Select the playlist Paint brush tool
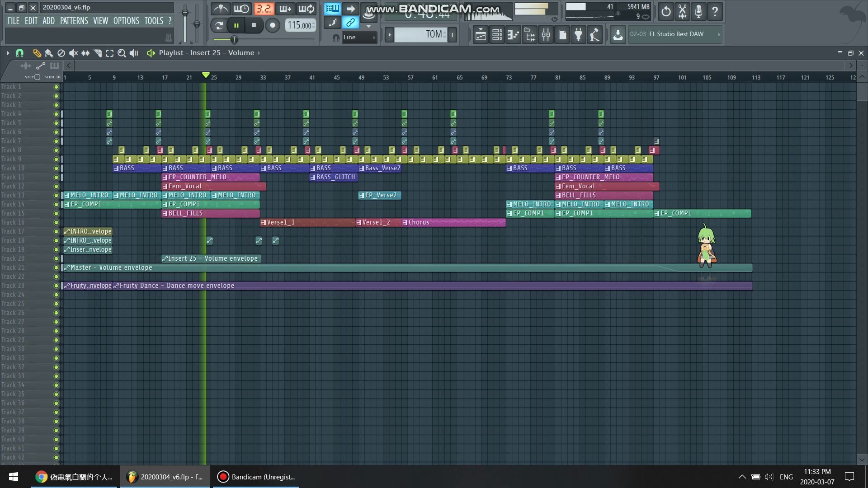This screenshot has width=868, height=488. click(49, 53)
